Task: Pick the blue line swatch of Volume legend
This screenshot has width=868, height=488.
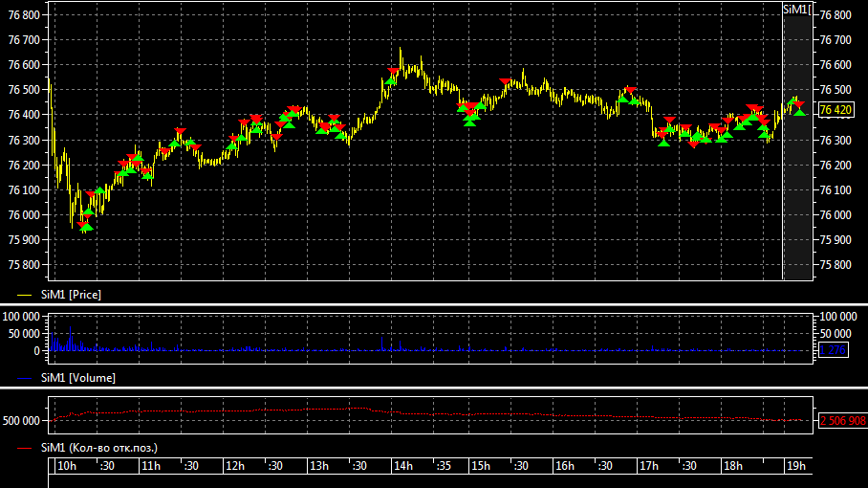Action: [x=24, y=378]
